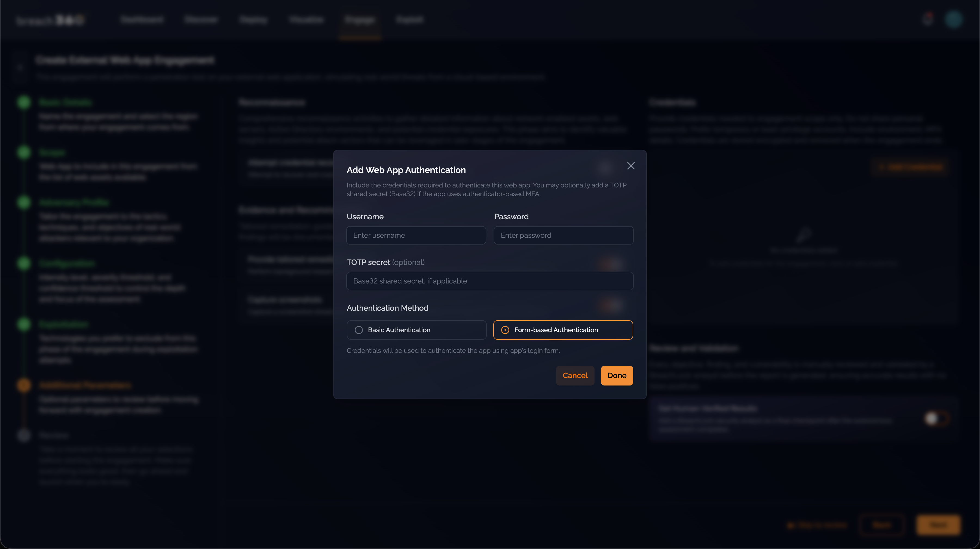Click the orange Done button
980x549 pixels.
click(617, 376)
